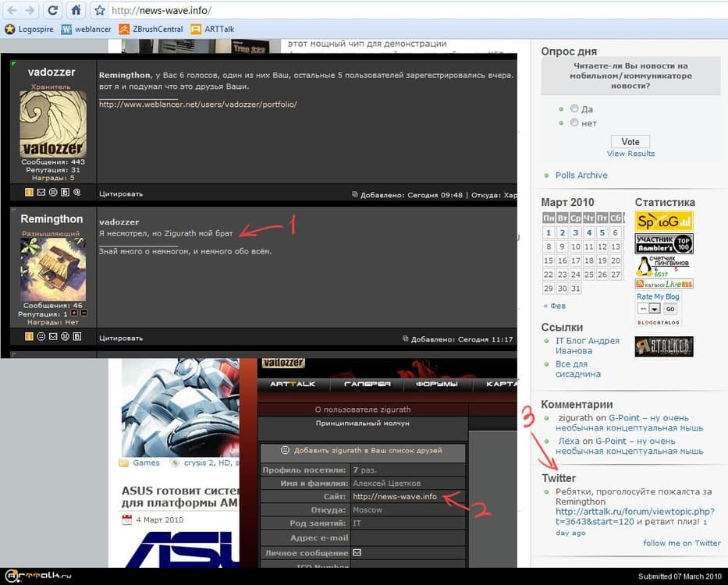Viewport: 728px width, 585px height.
Task: Open the ZBrushCentral bookmark
Action: 151,29
